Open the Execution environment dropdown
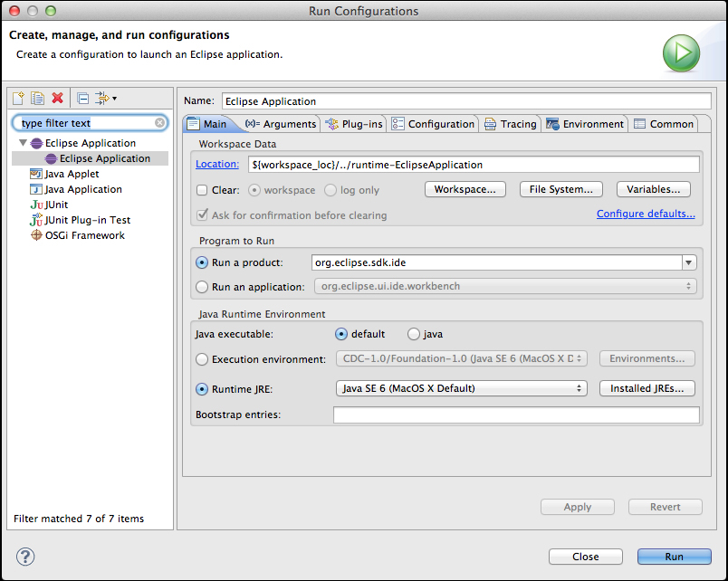The width and height of the screenshot is (728, 581). coord(462,358)
